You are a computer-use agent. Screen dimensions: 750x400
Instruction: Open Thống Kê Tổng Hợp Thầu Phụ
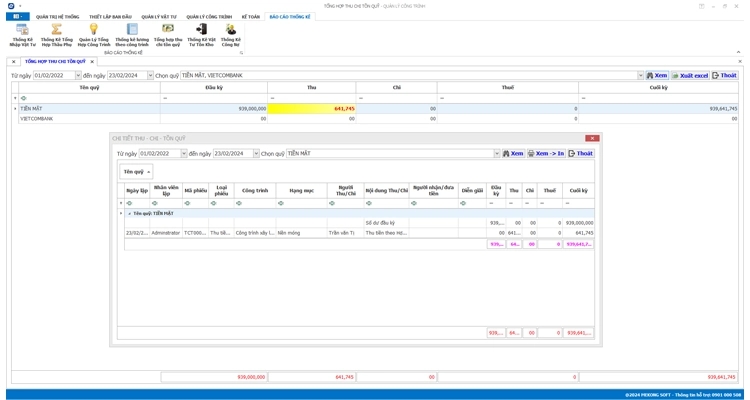click(57, 34)
